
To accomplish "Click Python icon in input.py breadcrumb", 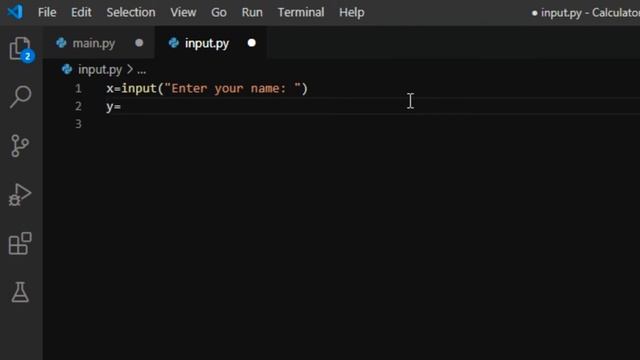I will [67, 70].
